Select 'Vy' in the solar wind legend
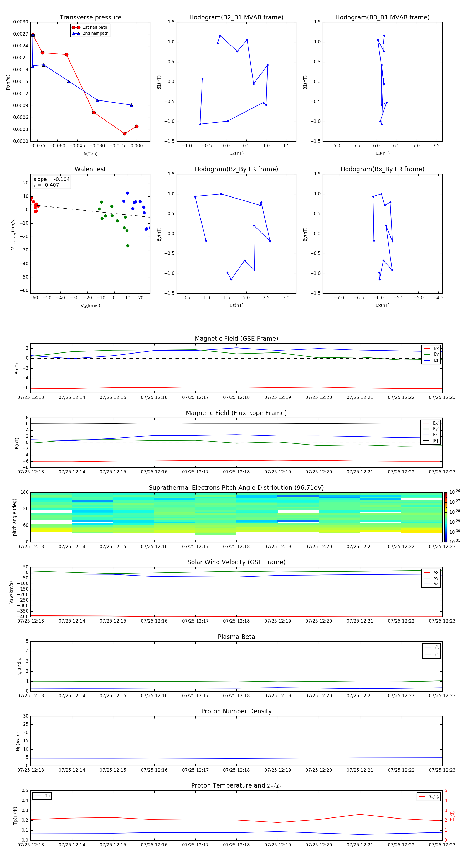The height and width of the screenshot is (868, 473). [x=431, y=578]
